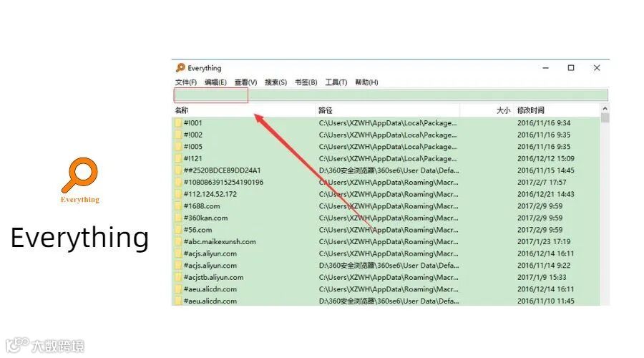Click the Everything magnifier icon in title bar

click(180, 68)
